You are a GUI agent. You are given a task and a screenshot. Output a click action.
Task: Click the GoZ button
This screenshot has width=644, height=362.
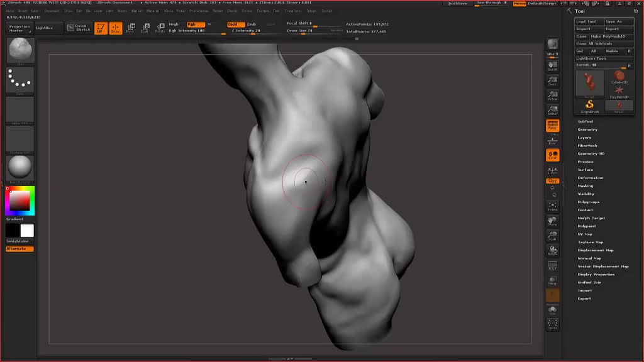[580, 51]
